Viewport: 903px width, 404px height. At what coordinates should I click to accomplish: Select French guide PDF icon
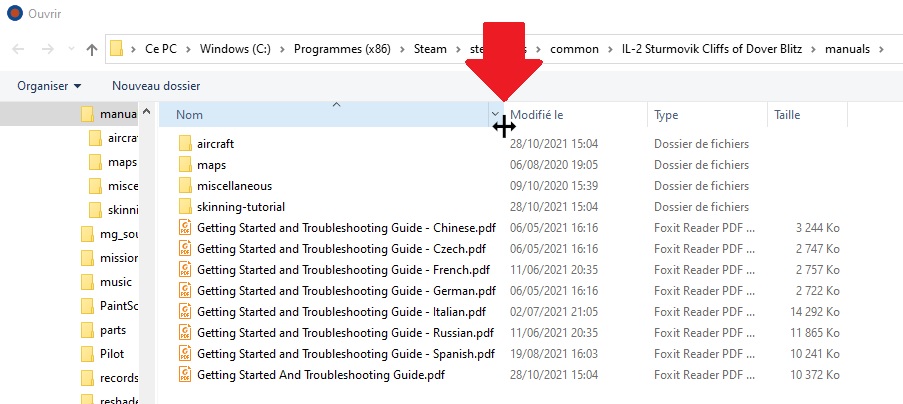click(x=185, y=269)
